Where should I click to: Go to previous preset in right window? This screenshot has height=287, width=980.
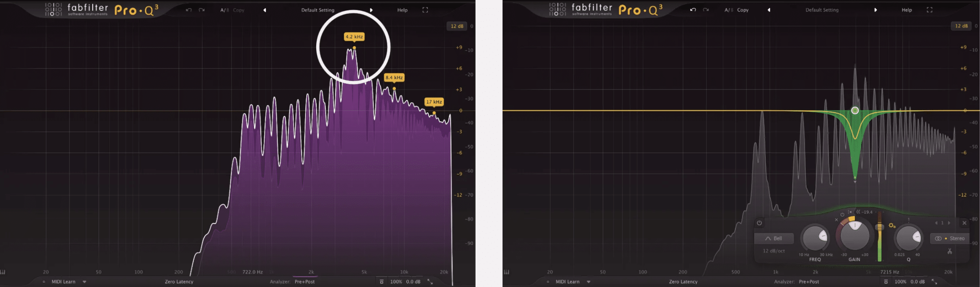[x=769, y=10]
